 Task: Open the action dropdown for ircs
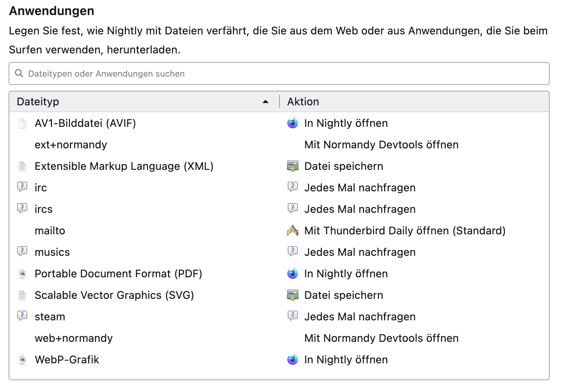tap(360, 209)
